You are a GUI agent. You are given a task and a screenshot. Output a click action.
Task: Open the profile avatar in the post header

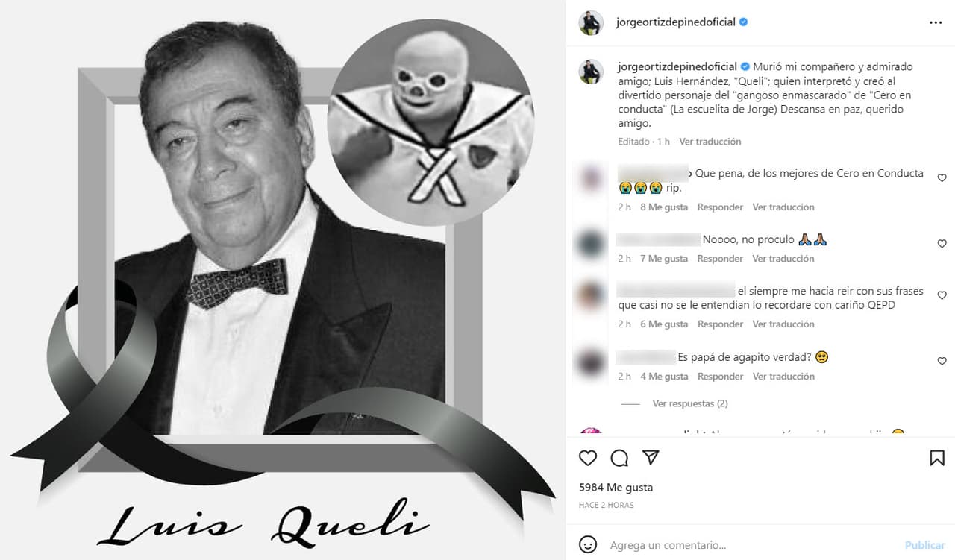click(x=591, y=23)
